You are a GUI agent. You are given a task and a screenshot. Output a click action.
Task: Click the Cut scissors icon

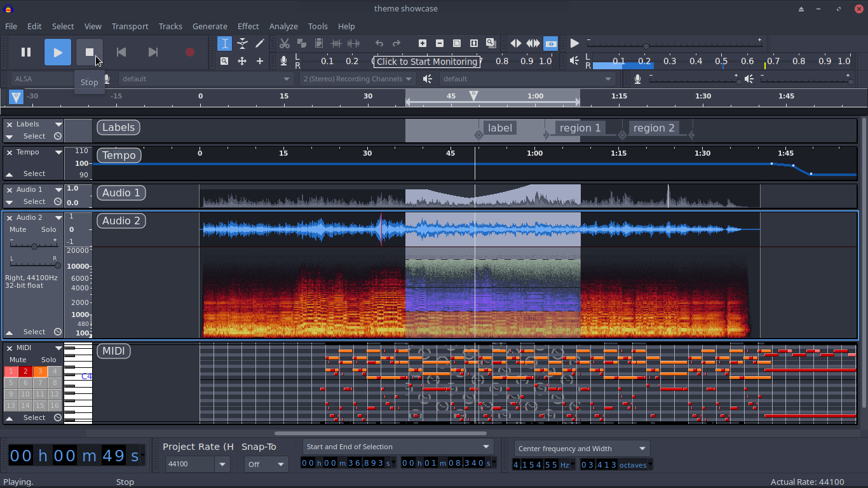pyautogui.click(x=284, y=43)
